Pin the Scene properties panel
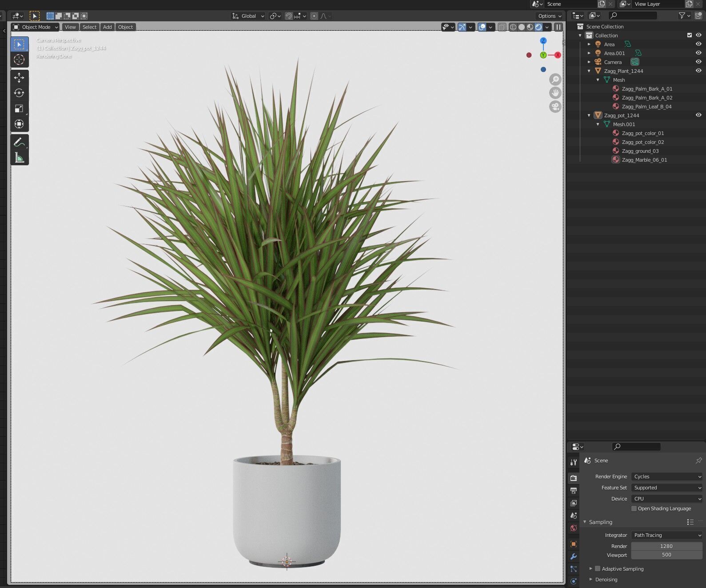 [x=698, y=461]
